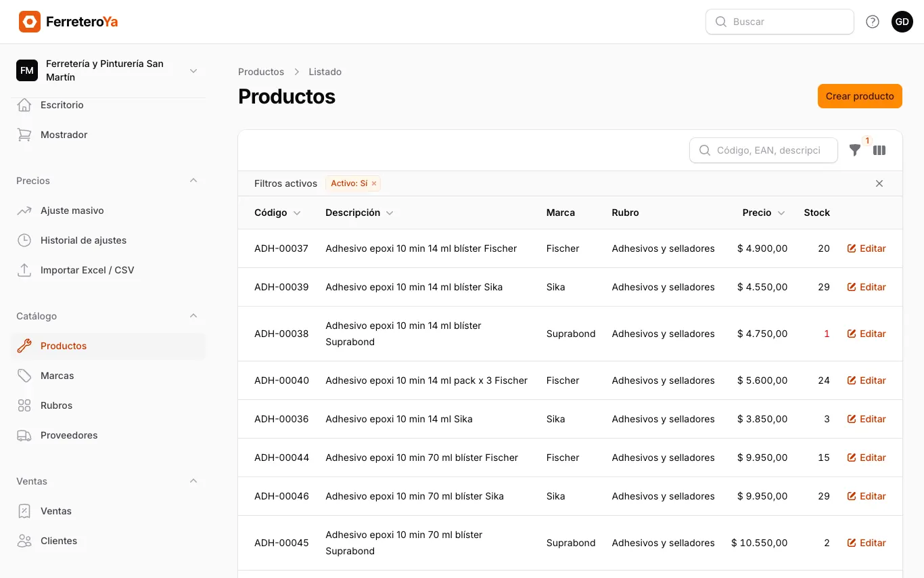
Task: Collapse the Precios sidebar section
Action: pos(193,181)
